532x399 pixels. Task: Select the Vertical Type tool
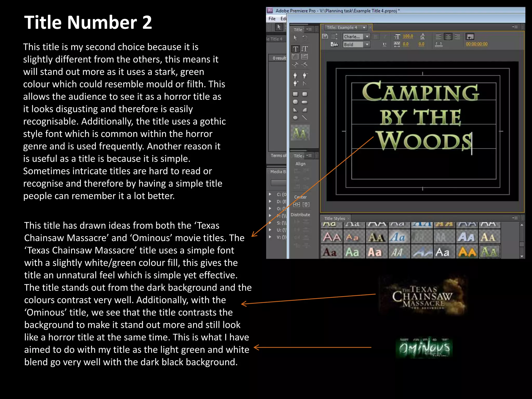(305, 49)
